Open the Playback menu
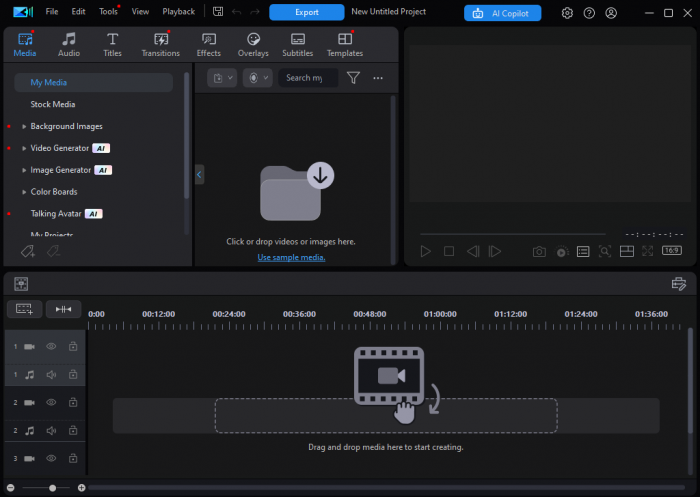Image resolution: width=700 pixels, height=497 pixels. click(x=179, y=12)
